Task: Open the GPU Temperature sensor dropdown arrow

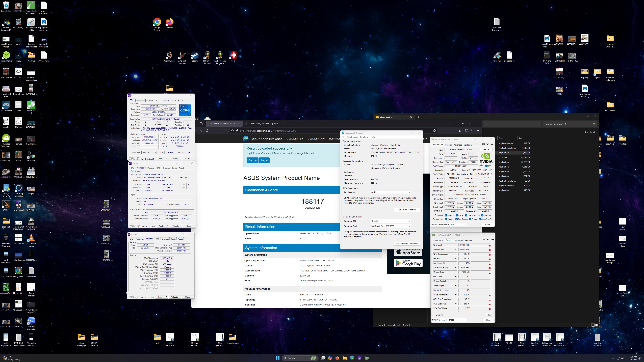Action: click(456, 254)
